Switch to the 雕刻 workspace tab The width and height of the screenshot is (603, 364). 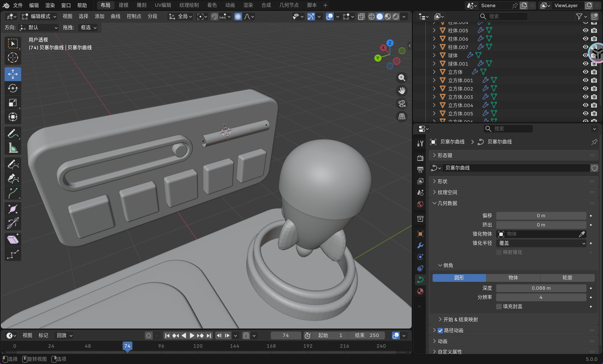141,5
